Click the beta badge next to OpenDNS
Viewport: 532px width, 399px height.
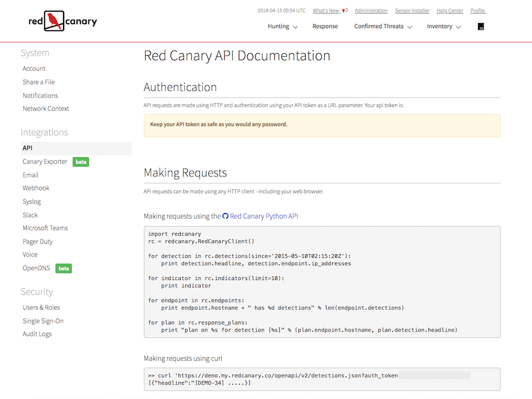point(64,268)
